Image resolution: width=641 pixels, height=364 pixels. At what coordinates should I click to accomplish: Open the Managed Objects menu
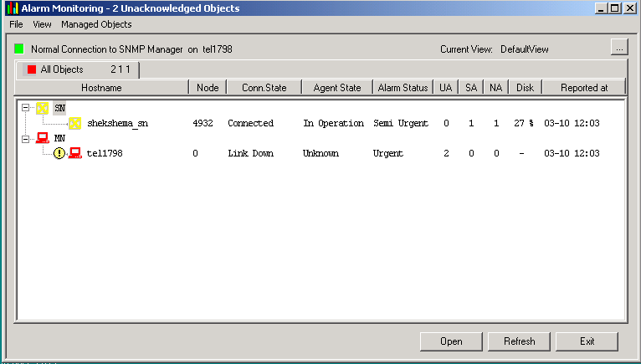click(x=96, y=25)
